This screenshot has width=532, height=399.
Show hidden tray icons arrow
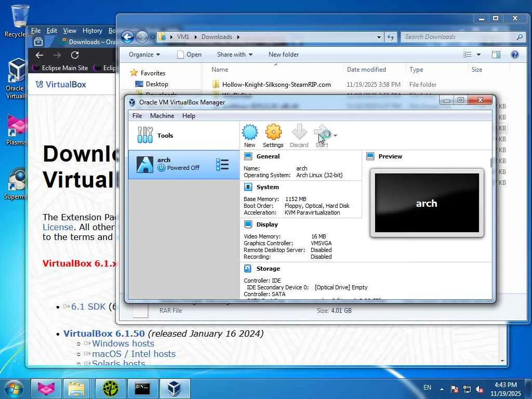(x=442, y=389)
